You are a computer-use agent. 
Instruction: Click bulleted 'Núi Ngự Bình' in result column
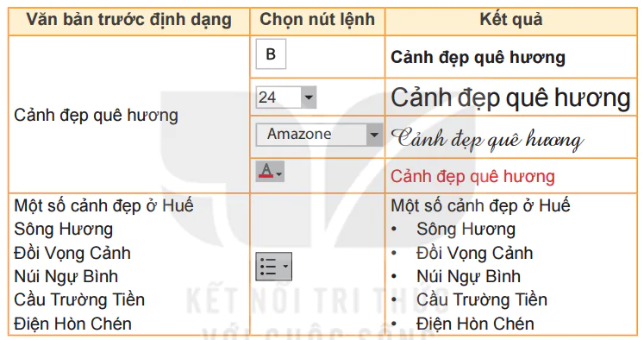pos(468,277)
